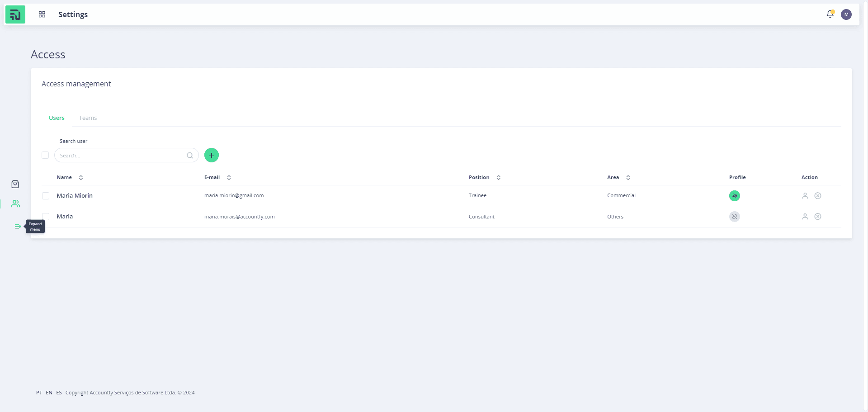The image size is (868, 412).
Task: Open the shopping bag sidebar icon
Action: 15,184
